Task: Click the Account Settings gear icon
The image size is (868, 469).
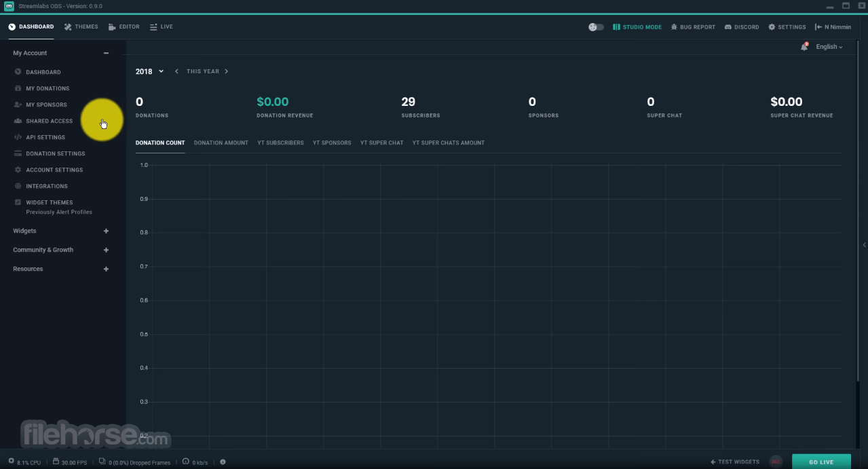Action: (x=18, y=170)
